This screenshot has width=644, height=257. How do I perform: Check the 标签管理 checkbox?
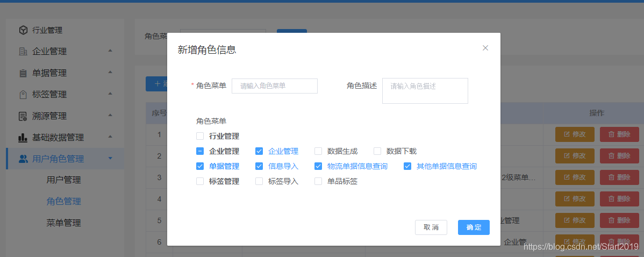point(200,181)
